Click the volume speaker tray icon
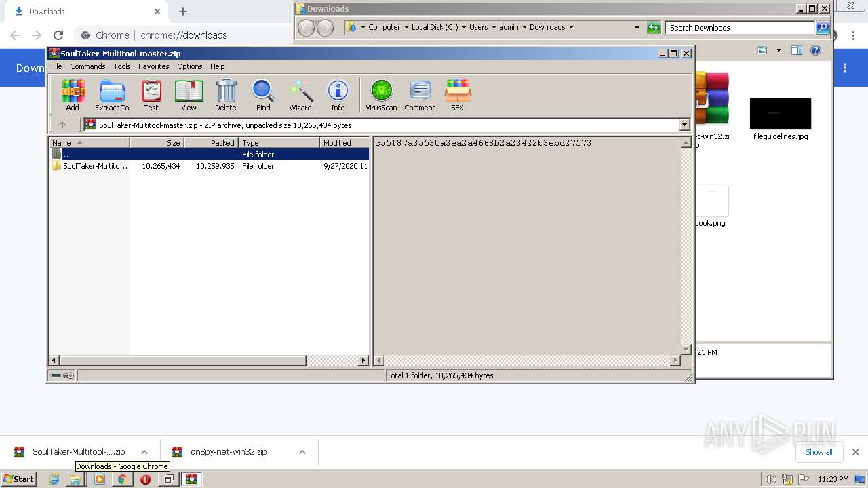 [771, 479]
